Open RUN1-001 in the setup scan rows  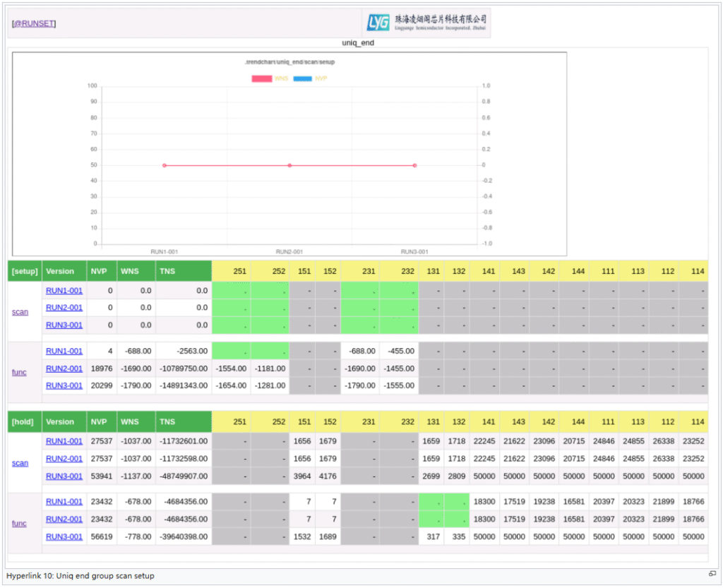64,290
